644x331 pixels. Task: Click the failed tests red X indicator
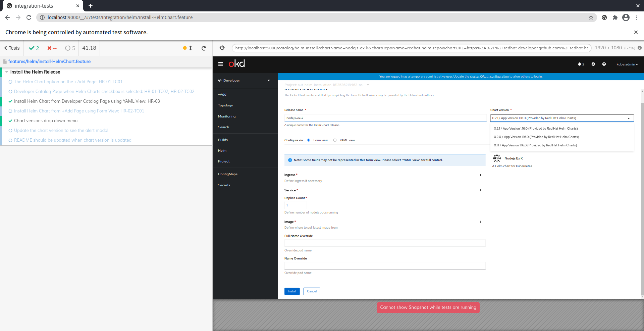pos(49,48)
